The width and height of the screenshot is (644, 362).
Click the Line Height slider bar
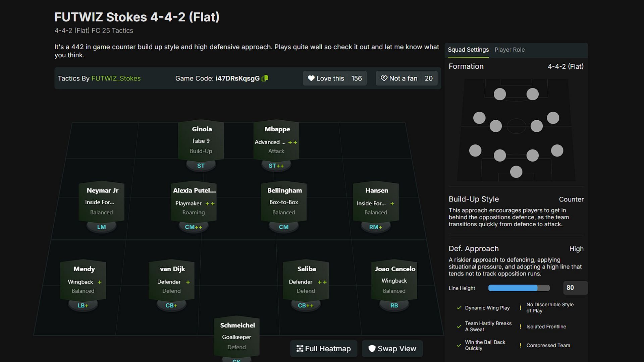click(519, 288)
